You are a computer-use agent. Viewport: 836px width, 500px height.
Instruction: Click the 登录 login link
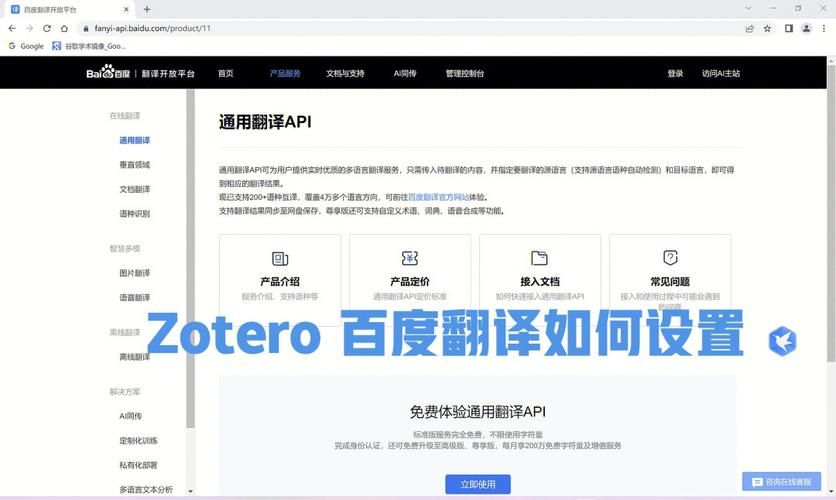[675, 73]
